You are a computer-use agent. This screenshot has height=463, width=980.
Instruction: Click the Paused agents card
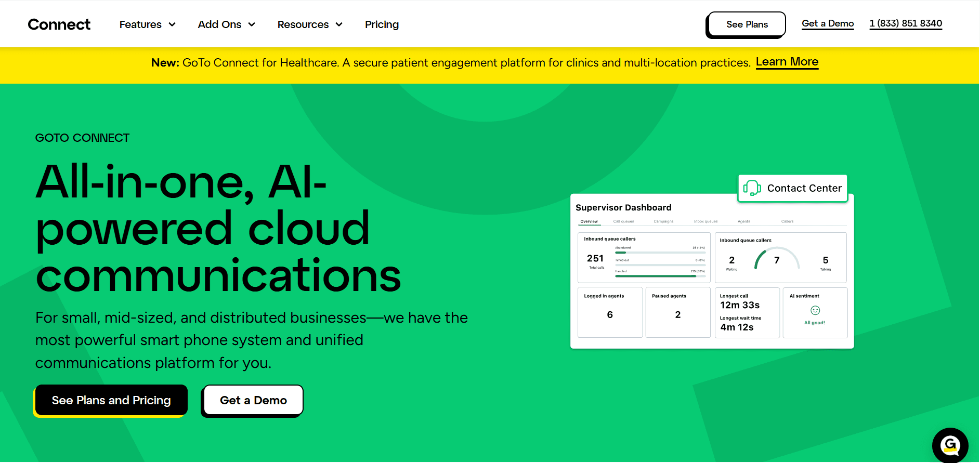pos(678,312)
